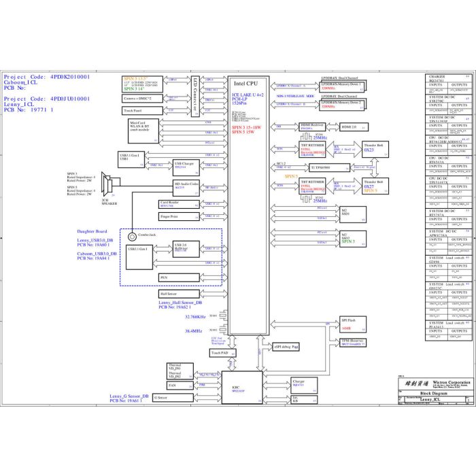Click the SPIN 3 15~18W text

246,128
